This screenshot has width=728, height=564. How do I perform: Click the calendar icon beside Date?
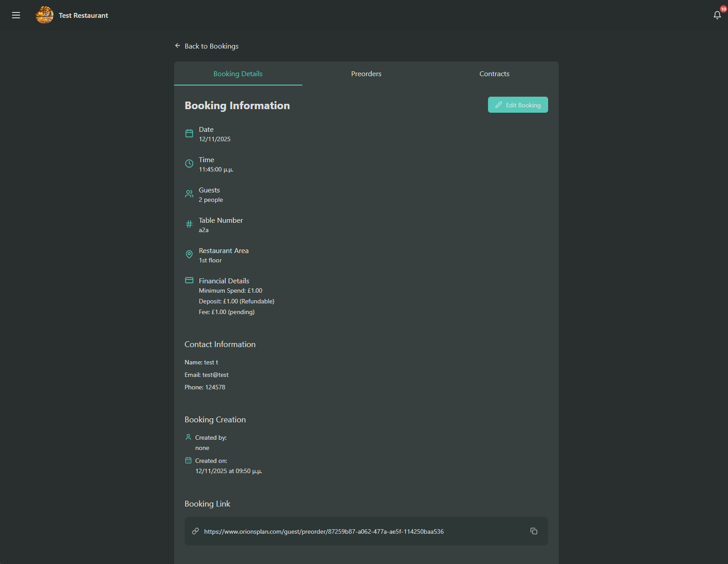click(189, 133)
